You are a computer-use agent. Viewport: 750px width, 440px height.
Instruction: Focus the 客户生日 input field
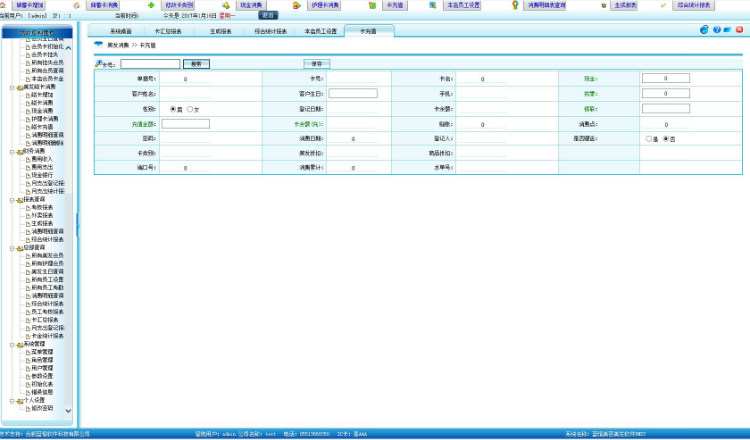click(x=353, y=93)
